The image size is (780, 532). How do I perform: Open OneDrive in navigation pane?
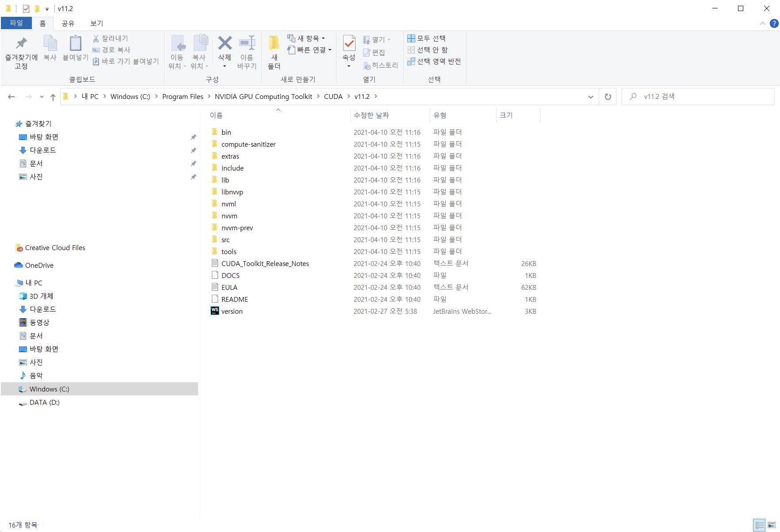[39, 266]
